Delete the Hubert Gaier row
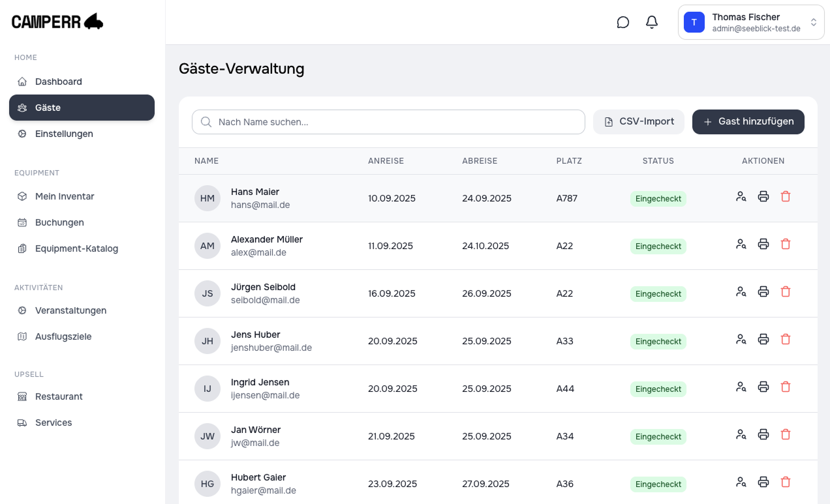This screenshot has width=830, height=504. 786,482
